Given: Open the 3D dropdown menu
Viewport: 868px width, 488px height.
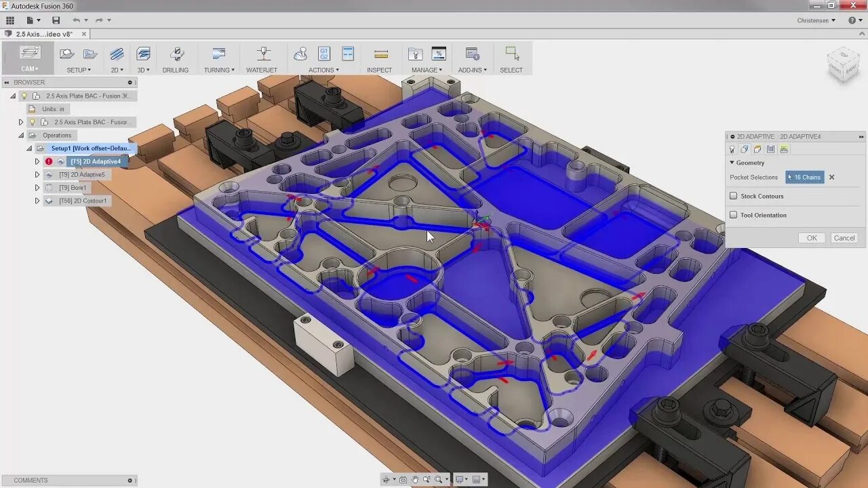Looking at the screenshot, I should click(x=144, y=70).
